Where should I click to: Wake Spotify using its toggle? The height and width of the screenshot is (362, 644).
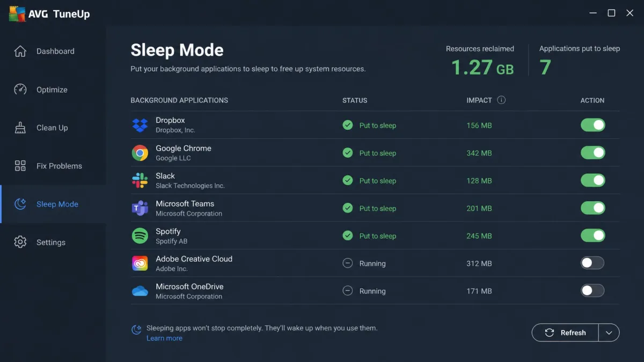point(592,235)
